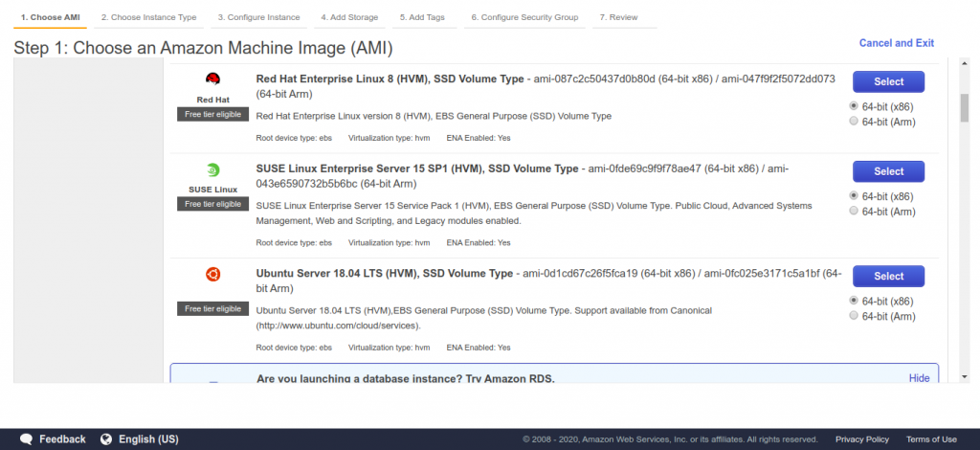Click the "Red Hat" label under logo

pos(213,100)
